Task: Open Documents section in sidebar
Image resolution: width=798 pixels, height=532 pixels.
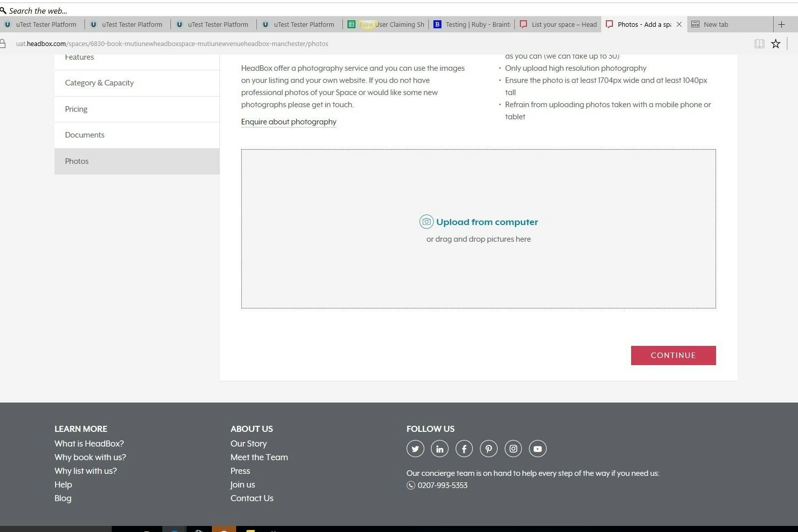Action: (x=85, y=135)
